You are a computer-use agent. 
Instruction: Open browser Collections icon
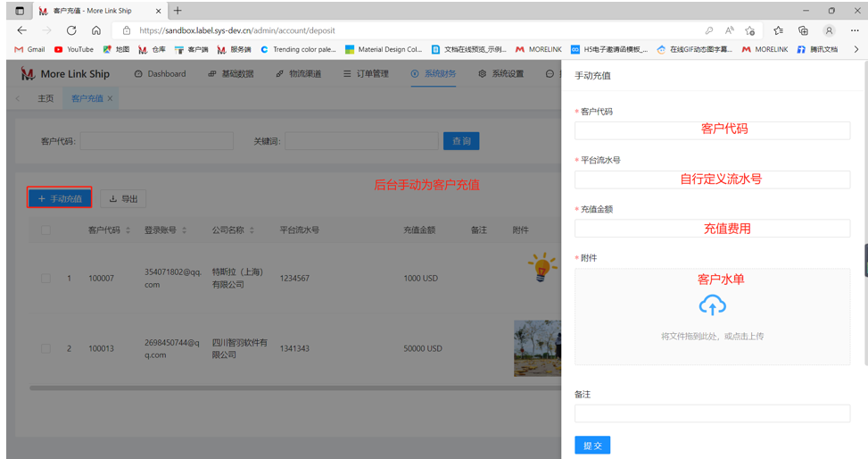803,30
